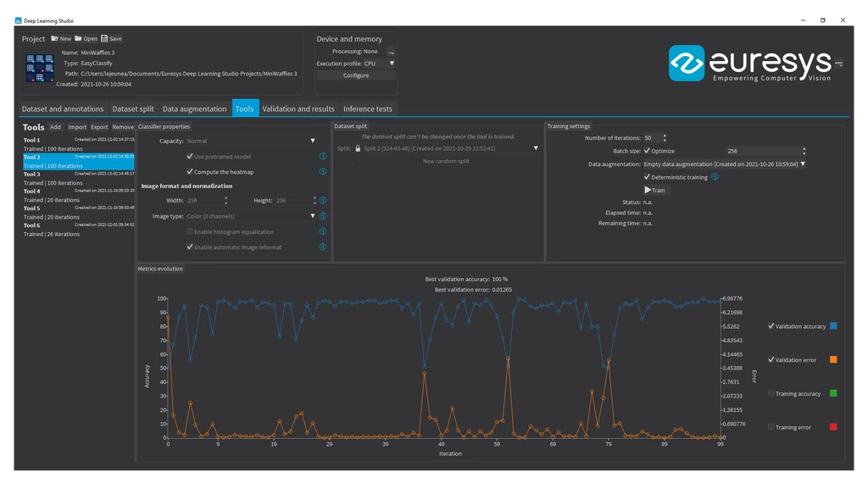Image resolution: width=868 pixels, height=488 pixels.
Task: Uncheck the batch size Optimize checkbox
Action: pos(647,151)
